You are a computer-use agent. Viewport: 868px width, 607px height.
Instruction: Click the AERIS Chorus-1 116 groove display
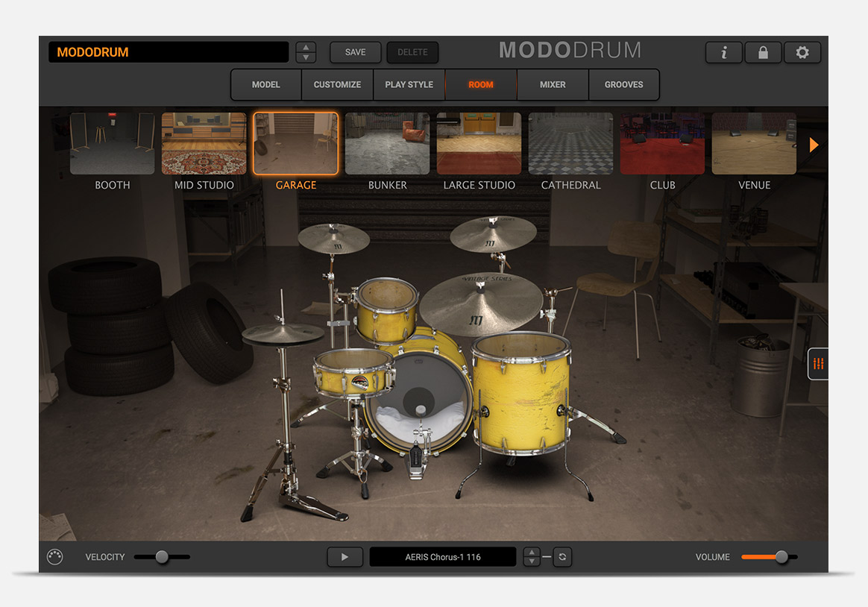click(x=443, y=557)
